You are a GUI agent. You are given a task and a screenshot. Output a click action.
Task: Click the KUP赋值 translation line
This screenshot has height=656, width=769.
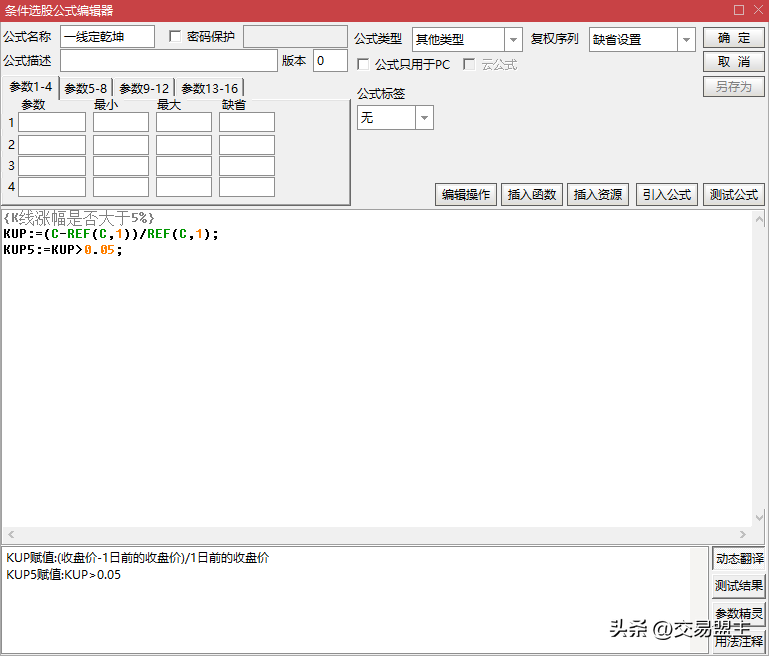[138, 557]
